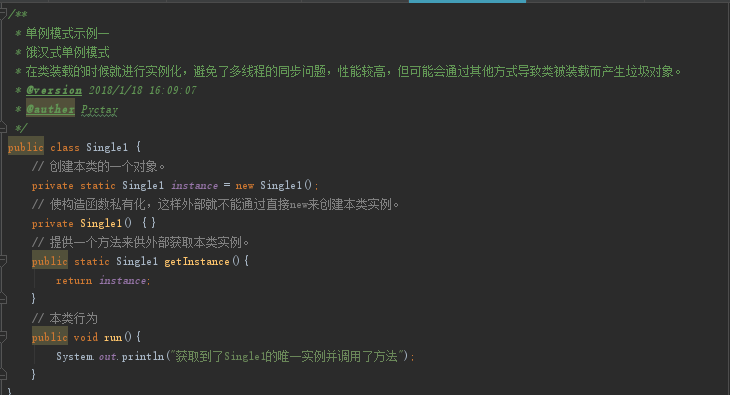
Task: Click the @auther Javadoc tag
Action: [50, 109]
